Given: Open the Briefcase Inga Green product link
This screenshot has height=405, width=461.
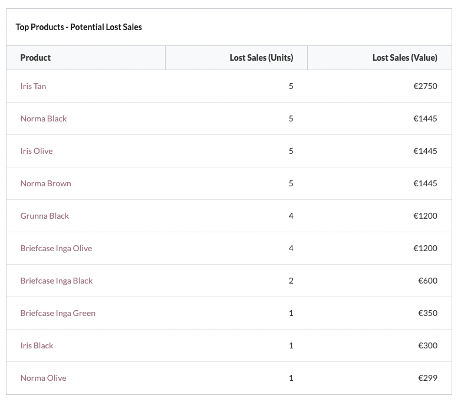Looking at the screenshot, I should click(58, 313).
